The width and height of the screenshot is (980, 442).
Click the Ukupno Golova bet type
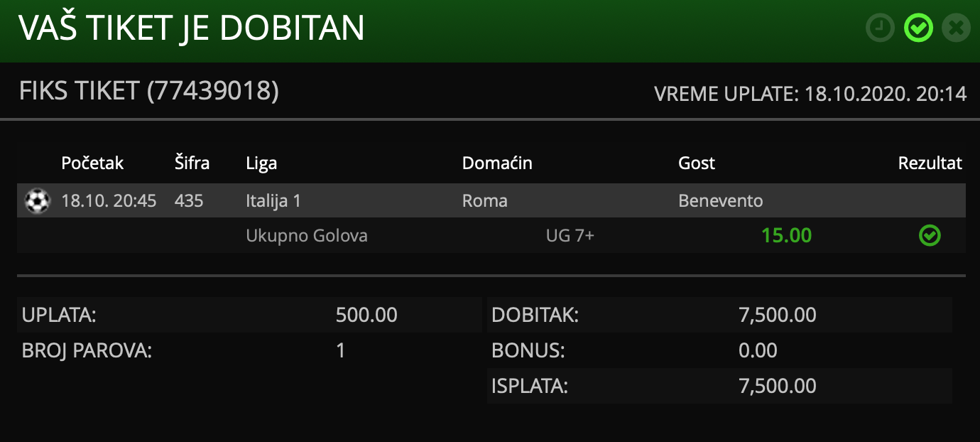(307, 235)
